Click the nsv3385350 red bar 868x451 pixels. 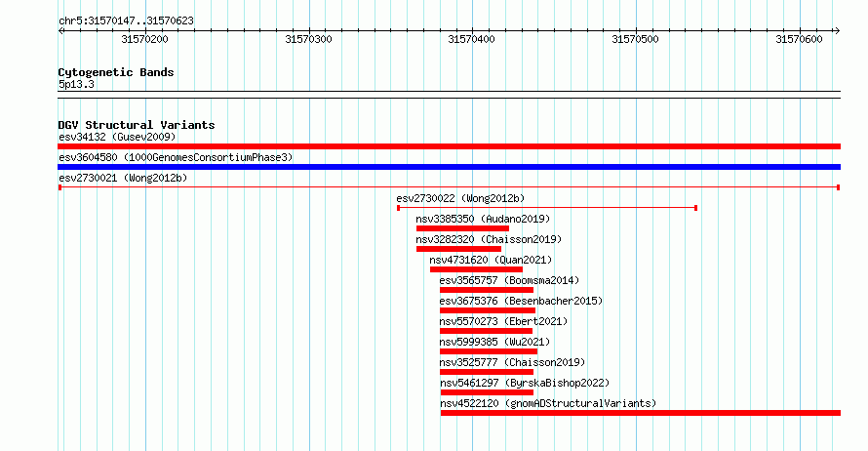[463, 228]
